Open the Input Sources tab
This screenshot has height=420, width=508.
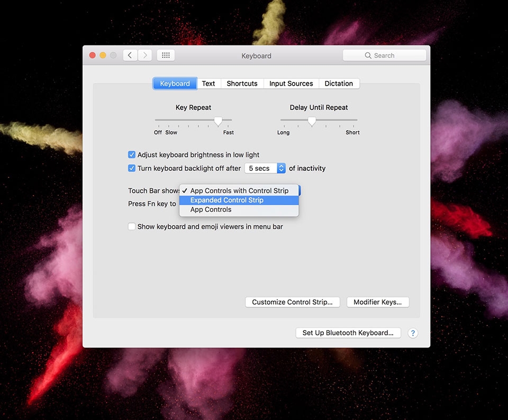[291, 84]
